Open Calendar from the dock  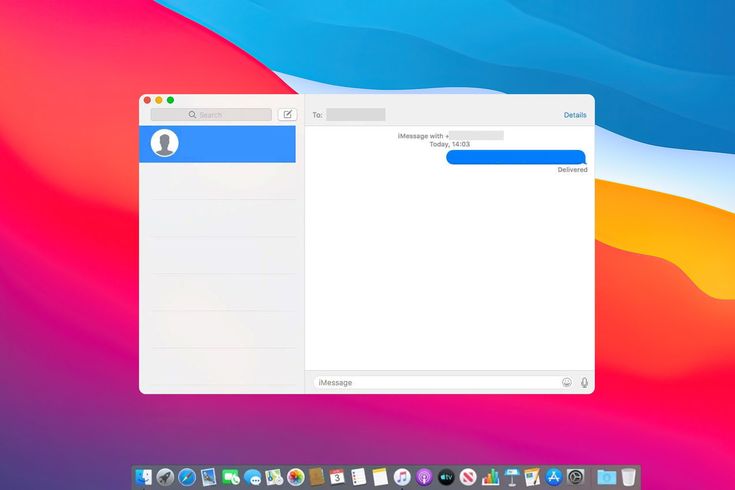337,477
